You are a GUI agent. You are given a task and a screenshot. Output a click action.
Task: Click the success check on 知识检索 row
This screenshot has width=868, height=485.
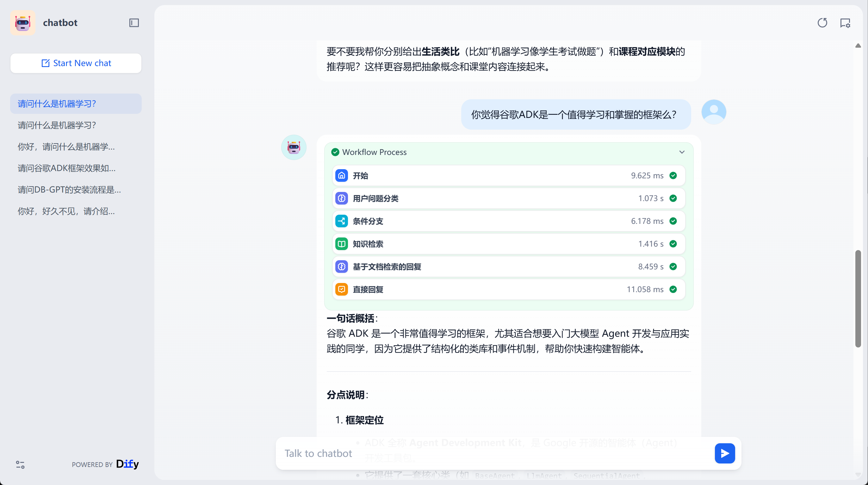point(673,244)
